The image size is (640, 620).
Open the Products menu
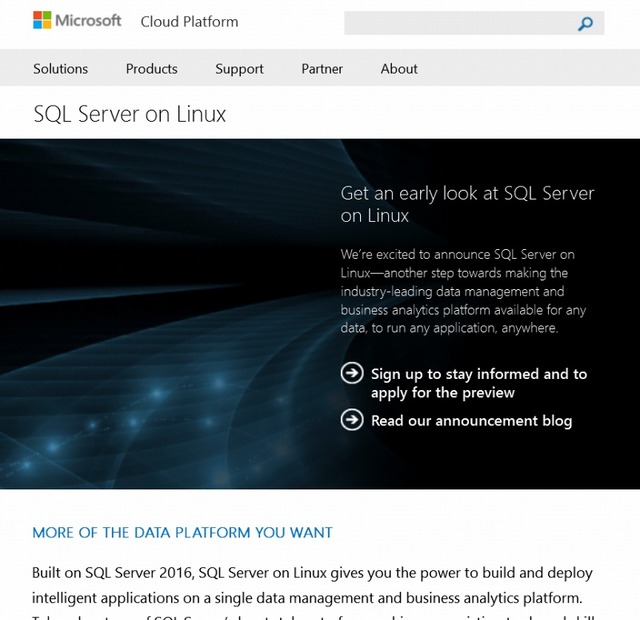pos(151,69)
